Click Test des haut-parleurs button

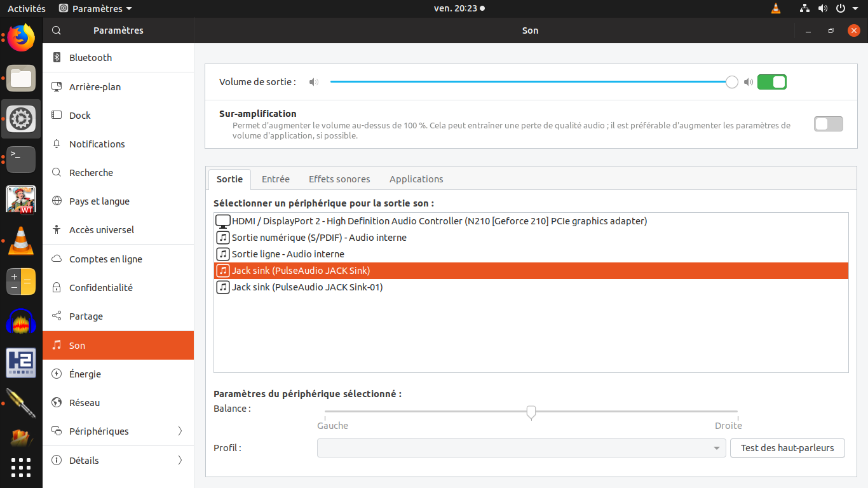tap(787, 448)
